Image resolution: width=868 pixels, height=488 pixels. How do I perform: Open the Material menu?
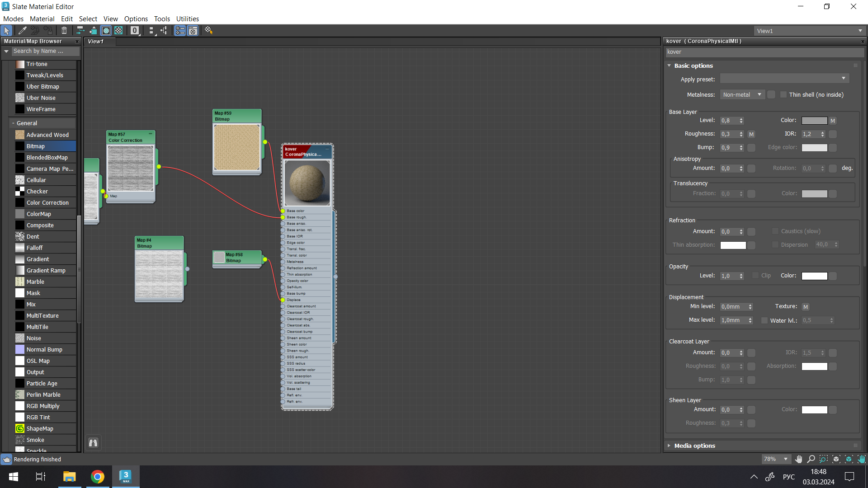click(42, 19)
